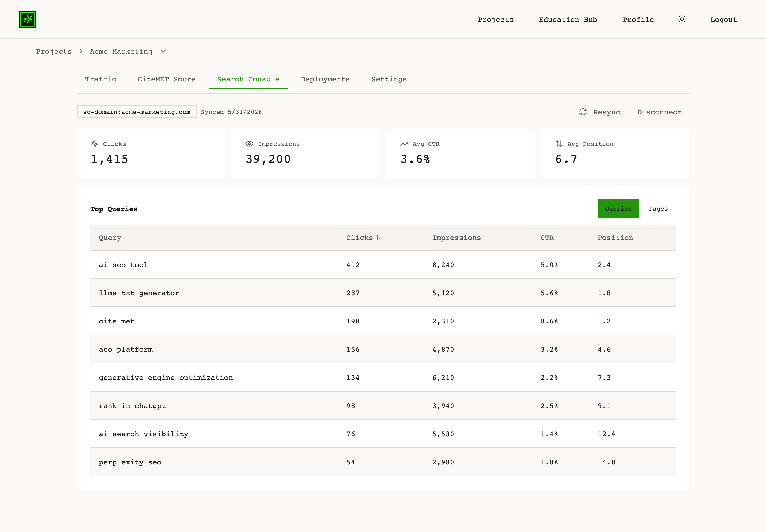
Task: Click the 287 clicks value
Action: (x=353, y=293)
